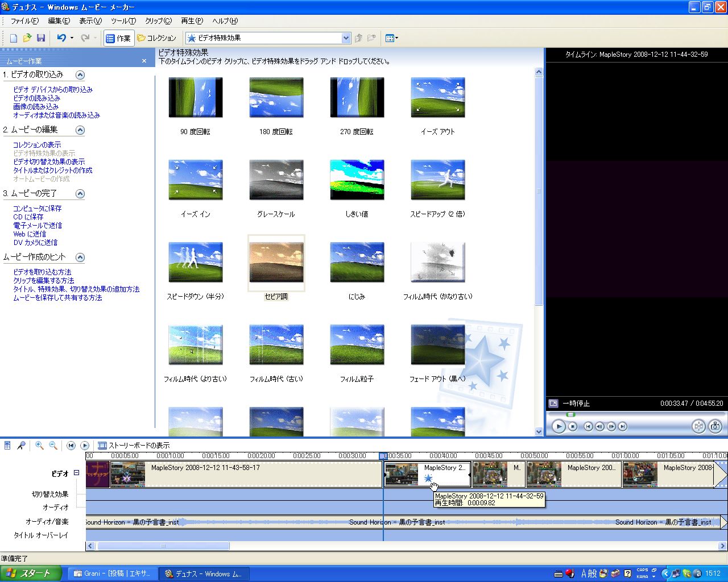This screenshot has width=728, height=582.
Task: Rewind the timeline to the beginning
Action: 71,446
